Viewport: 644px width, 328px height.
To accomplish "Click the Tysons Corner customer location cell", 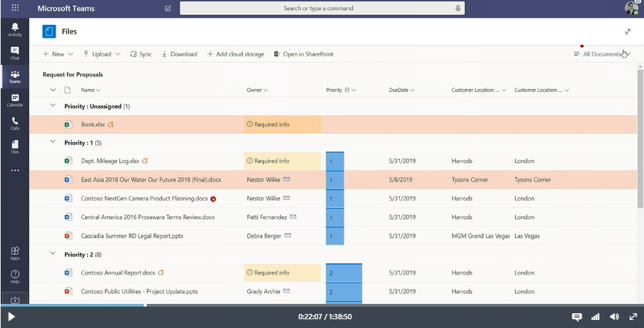I will pyautogui.click(x=470, y=180).
